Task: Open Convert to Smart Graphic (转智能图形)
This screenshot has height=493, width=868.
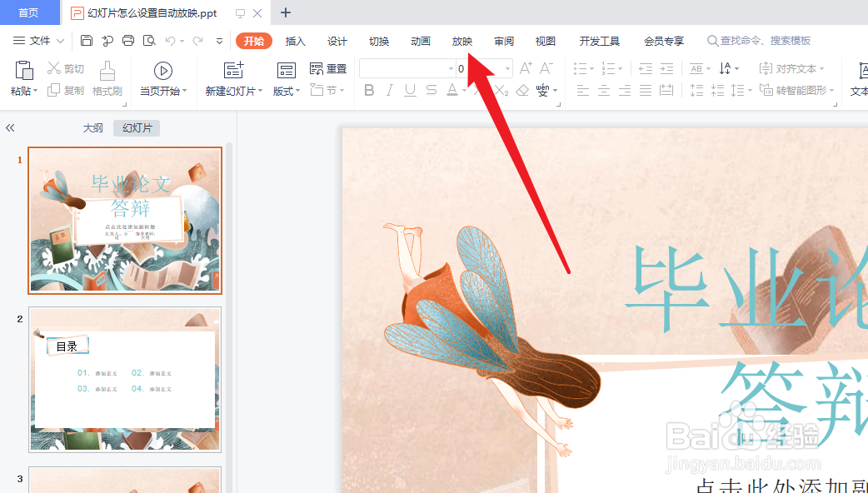Action: point(796,90)
